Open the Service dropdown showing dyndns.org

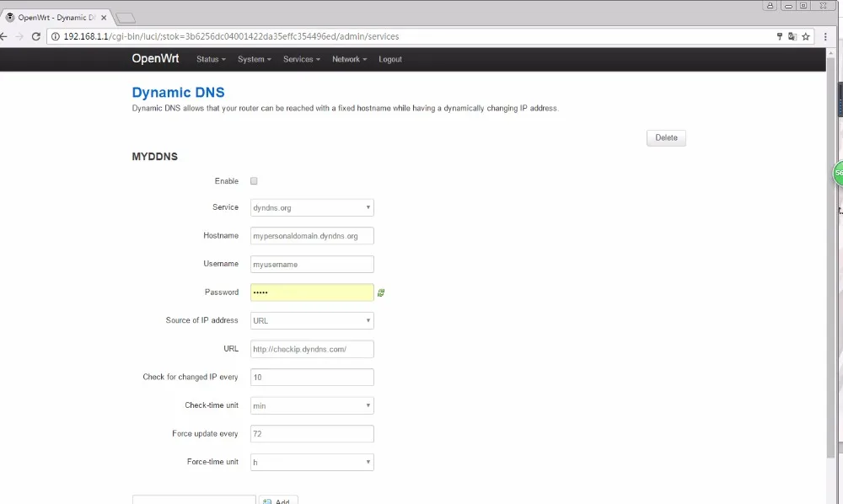[312, 207]
